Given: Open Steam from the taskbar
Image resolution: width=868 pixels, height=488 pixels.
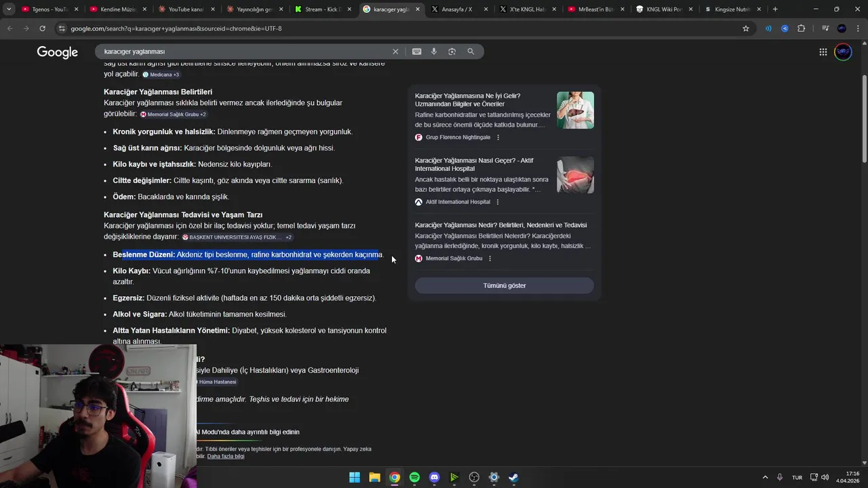Looking at the screenshot, I should [514, 477].
